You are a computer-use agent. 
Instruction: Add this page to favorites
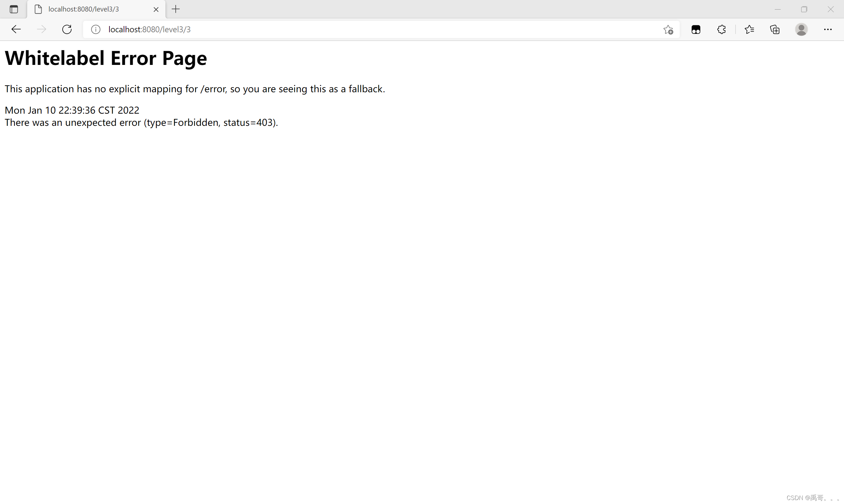[668, 30]
